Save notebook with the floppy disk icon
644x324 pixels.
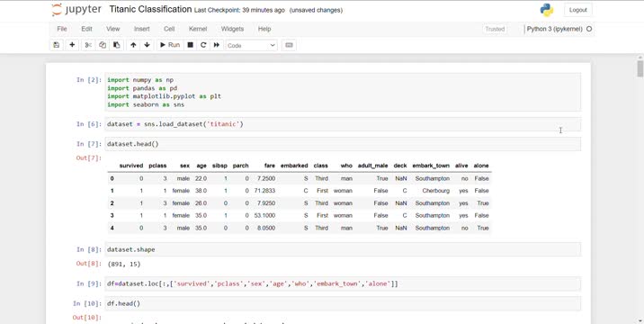tap(57, 45)
